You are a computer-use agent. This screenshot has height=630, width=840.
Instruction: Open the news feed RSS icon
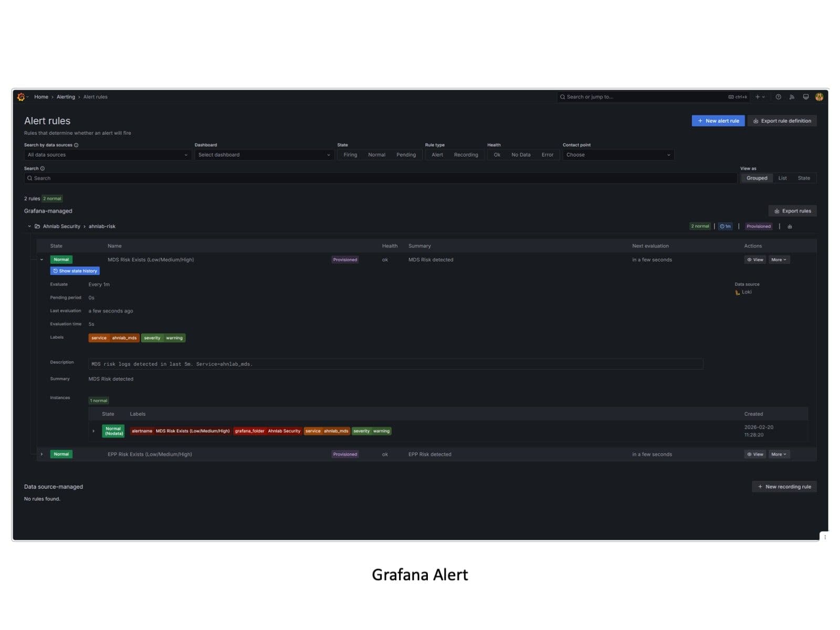pyautogui.click(x=792, y=97)
